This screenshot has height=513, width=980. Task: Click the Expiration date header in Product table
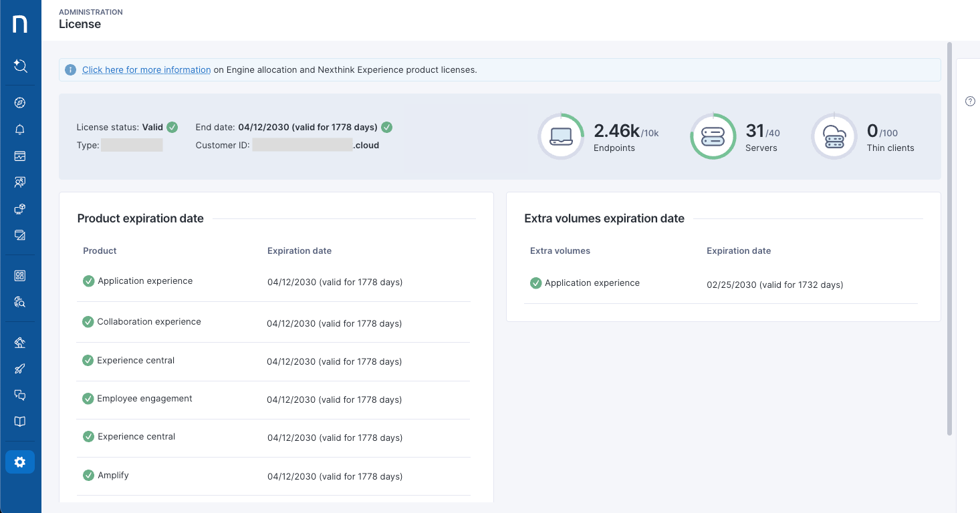[x=299, y=251]
